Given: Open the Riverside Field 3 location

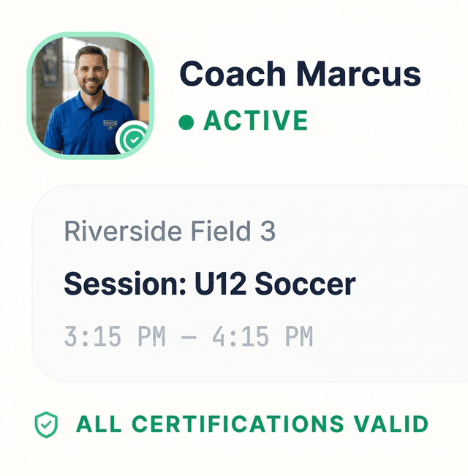Looking at the screenshot, I should (170, 233).
